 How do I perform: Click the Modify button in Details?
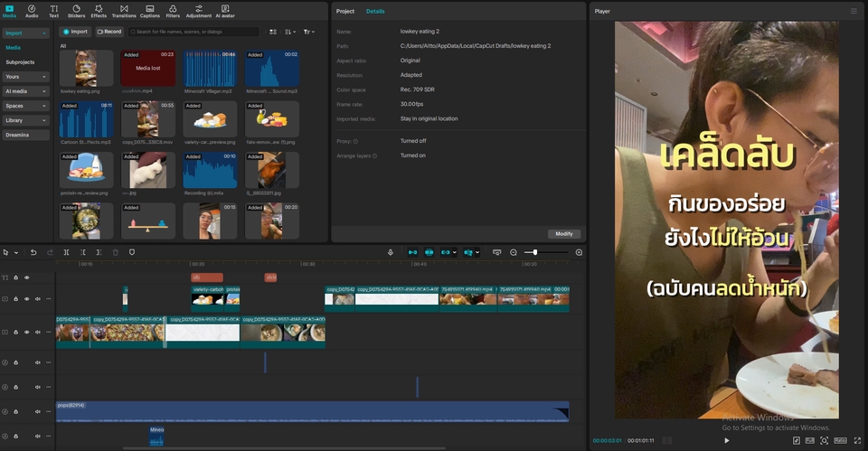click(563, 233)
